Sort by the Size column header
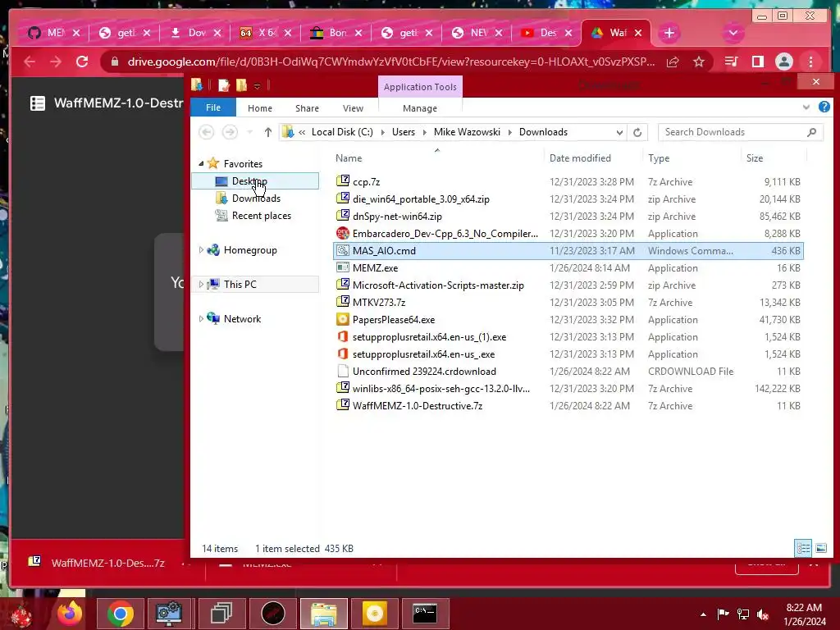This screenshot has width=840, height=630. click(x=755, y=158)
